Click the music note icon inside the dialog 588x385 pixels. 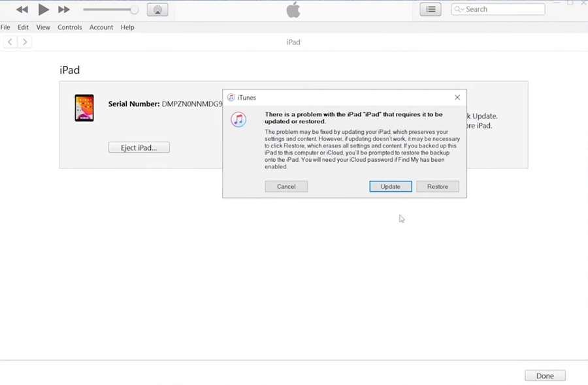238,119
